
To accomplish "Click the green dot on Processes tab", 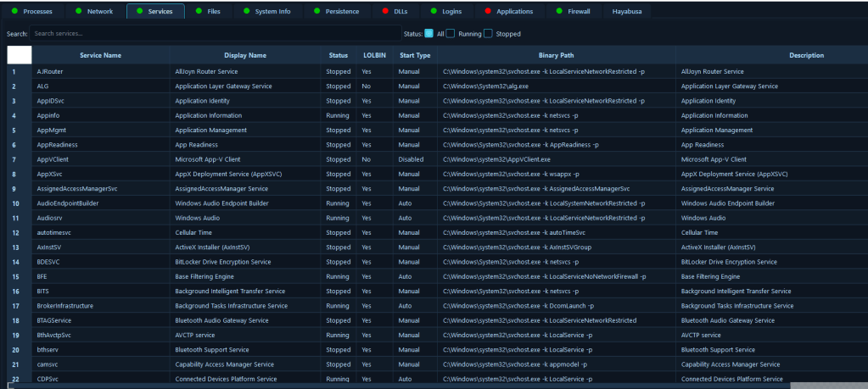I will [x=14, y=11].
